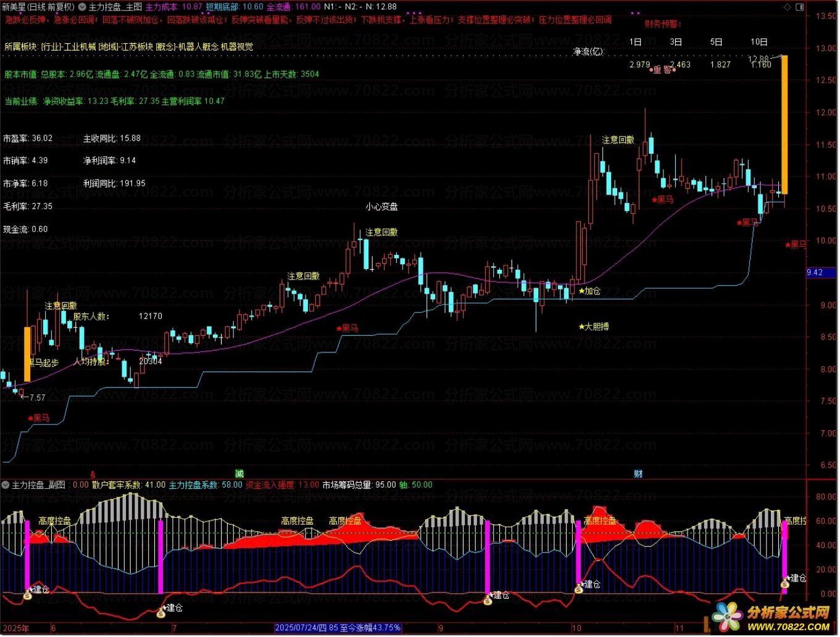Viewport: 840px width, 637px height.
Task: Click the red $ event marker above the sub-chart
Action: coord(93,475)
